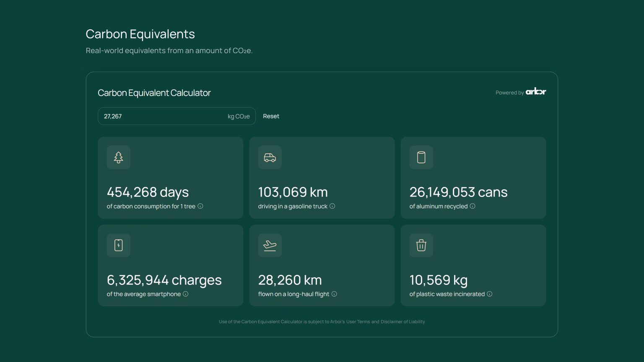Image resolution: width=644 pixels, height=362 pixels.
Task: Click the Powered by label
Action: click(x=509, y=93)
